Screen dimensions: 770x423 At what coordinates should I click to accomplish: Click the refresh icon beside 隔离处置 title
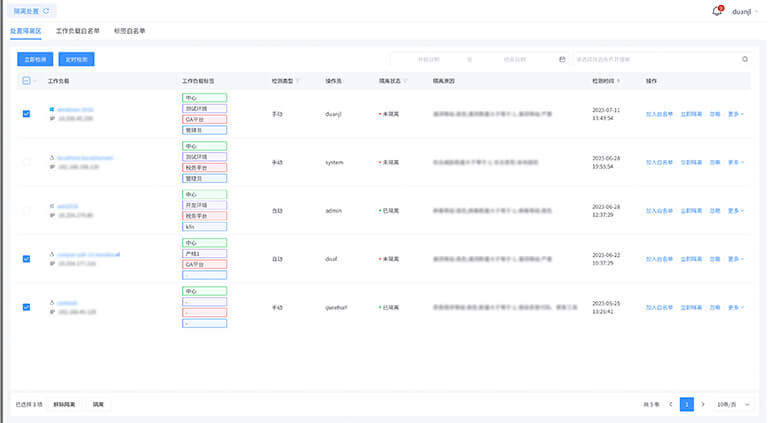coord(45,10)
